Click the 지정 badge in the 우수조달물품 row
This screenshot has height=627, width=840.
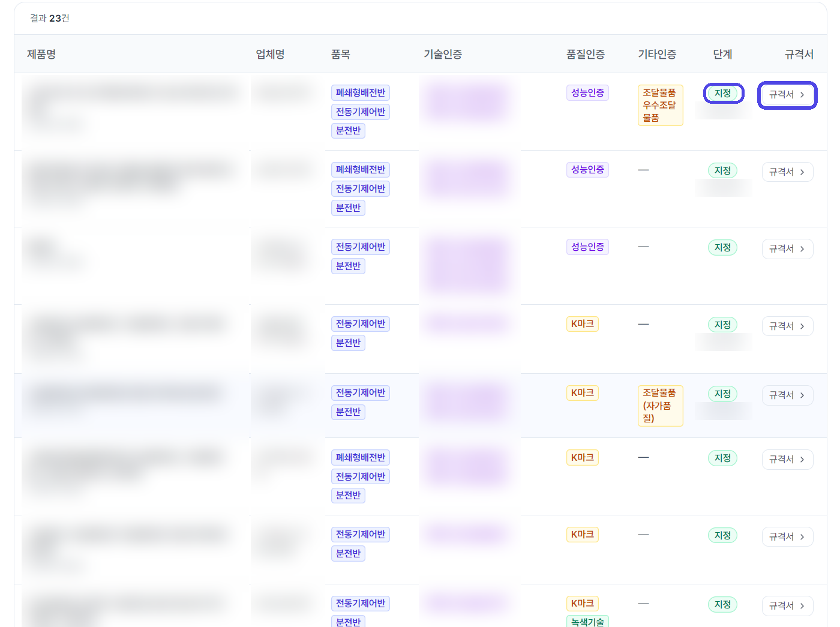pos(722,94)
